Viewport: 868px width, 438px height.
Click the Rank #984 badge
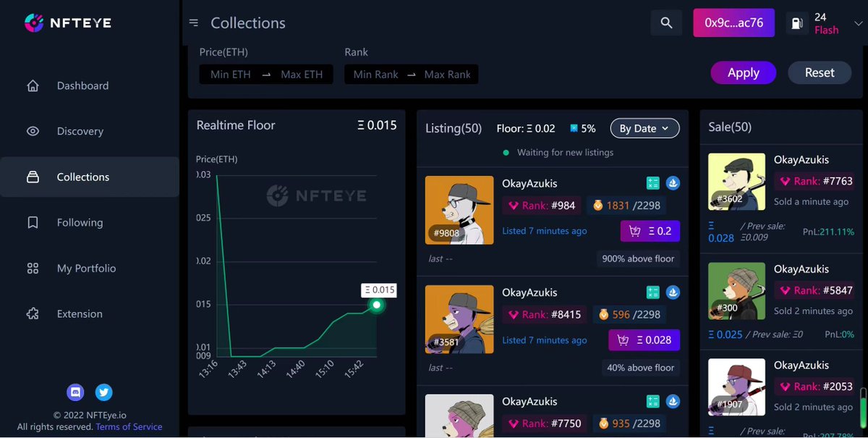click(542, 206)
